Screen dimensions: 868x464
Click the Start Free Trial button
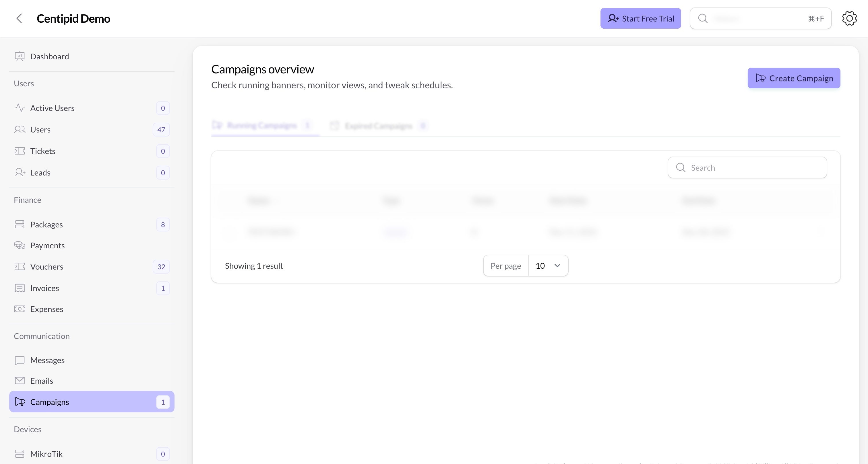coord(640,18)
